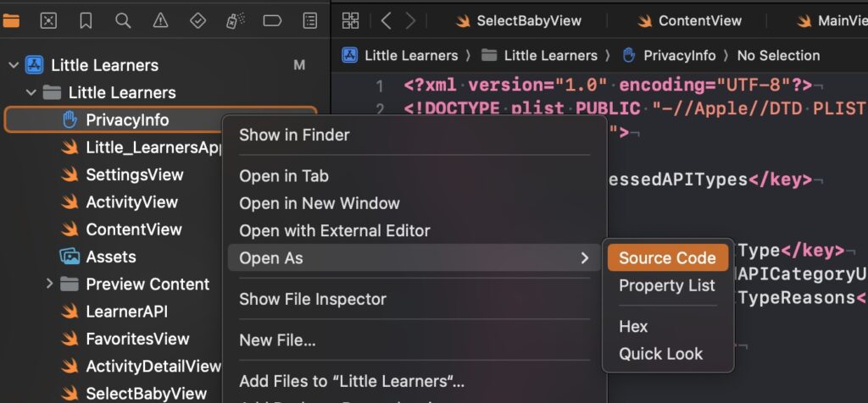Open the Test navigator diamond icon
Viewport: 868px width, 403px height.
[x=198, y=21]
